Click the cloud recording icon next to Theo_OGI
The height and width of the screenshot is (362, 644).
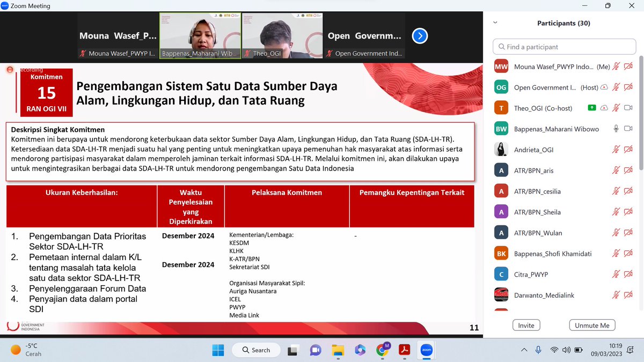604,108
